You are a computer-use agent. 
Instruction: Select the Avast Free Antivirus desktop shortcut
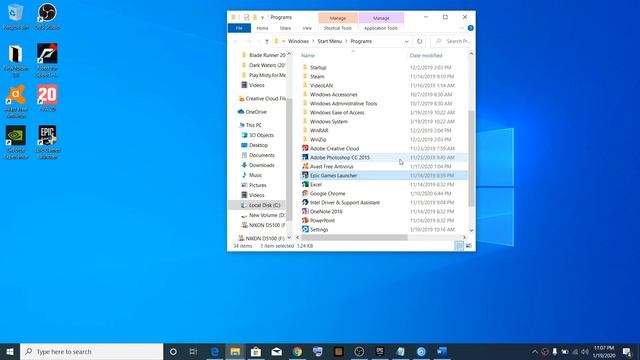click(x=16, y=101)
